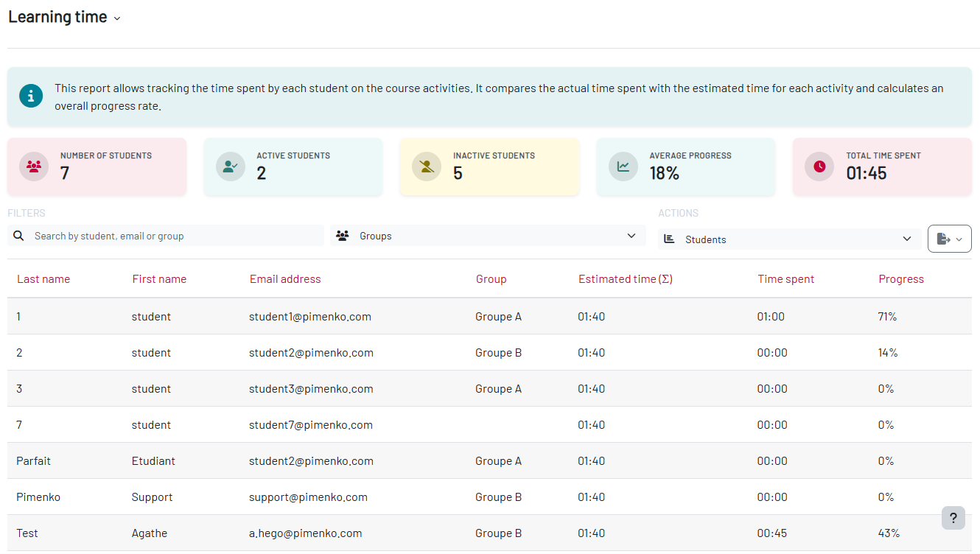Open the export file dropdown button

point(949,239)
